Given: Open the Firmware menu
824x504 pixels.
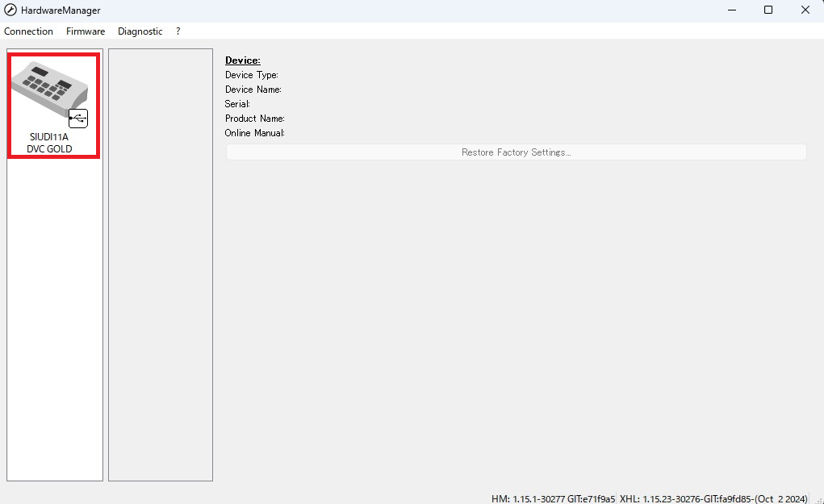Looking at the screenshot, I should coord(86,31).
